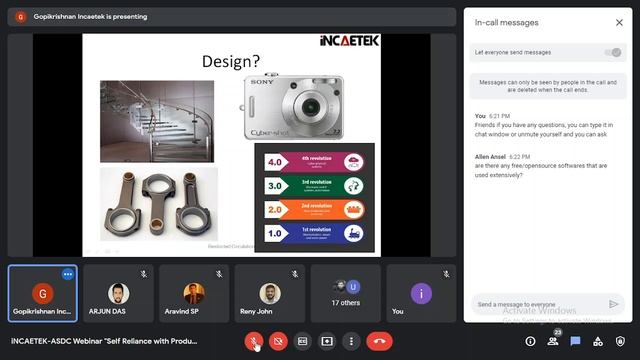This screenshot has height=360, width=640.
Task: Open the activities shapes icon
Action: (x=598, y=341)
